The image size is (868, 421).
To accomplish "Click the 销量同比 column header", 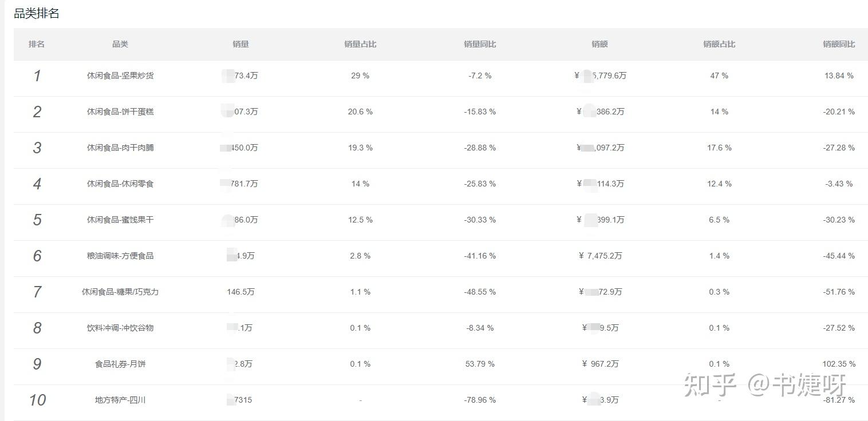I will (480, 44).
